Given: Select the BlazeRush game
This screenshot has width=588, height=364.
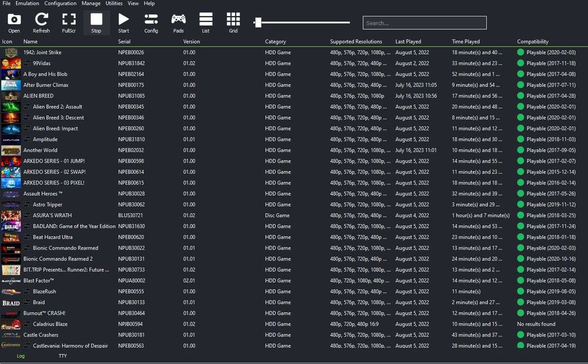Looking at the screenshot, I should (x=44, y=292).
